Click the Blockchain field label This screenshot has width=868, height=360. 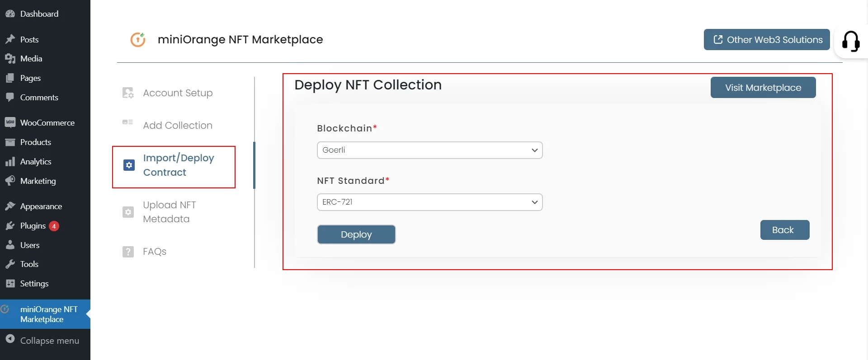[347, 128]
